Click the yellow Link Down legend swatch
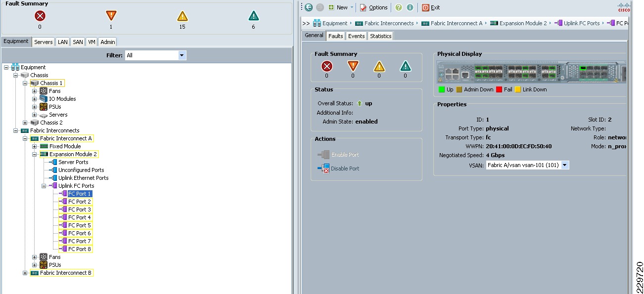 tap(518, 89)
